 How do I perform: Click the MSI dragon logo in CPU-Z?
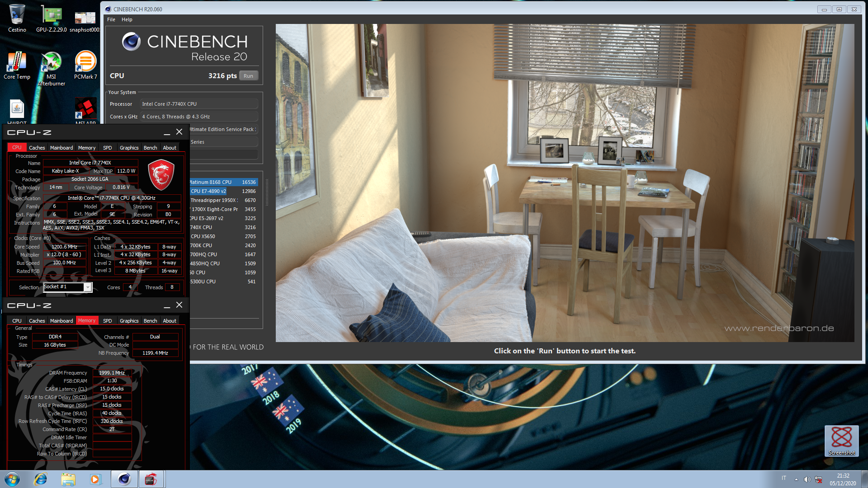pyautogui.click(x=161, y=174)
